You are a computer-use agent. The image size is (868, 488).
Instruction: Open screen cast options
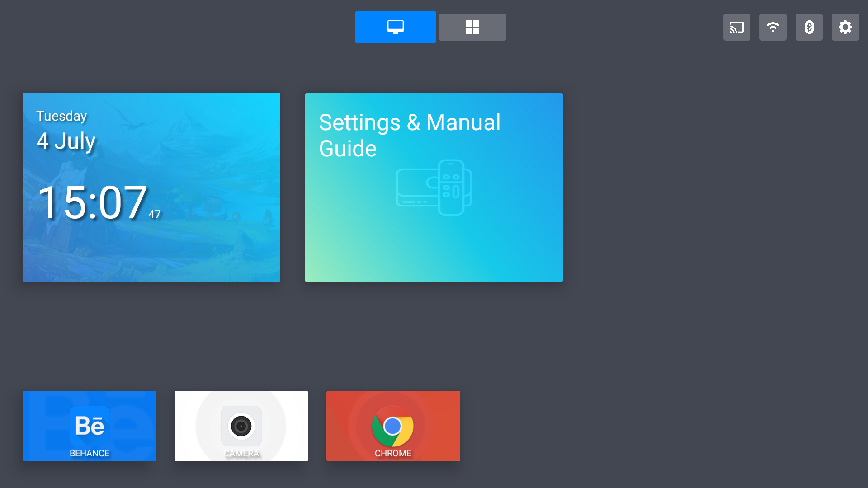pyautogui.click(x=736, y=27)
